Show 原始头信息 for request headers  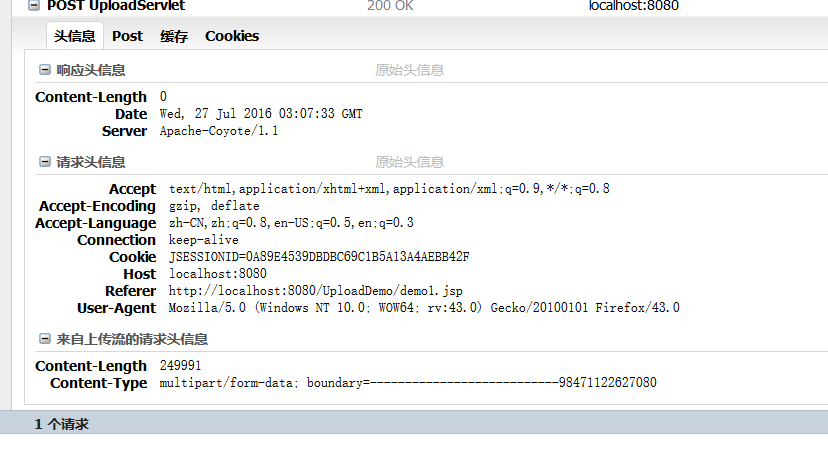point(409,162)
